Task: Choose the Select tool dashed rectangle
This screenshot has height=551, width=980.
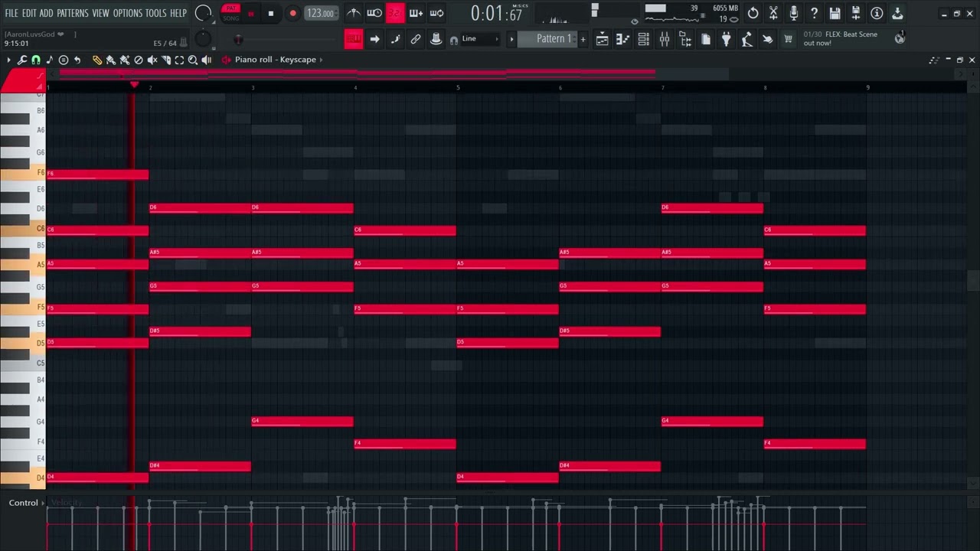Action: coord(179,60)
